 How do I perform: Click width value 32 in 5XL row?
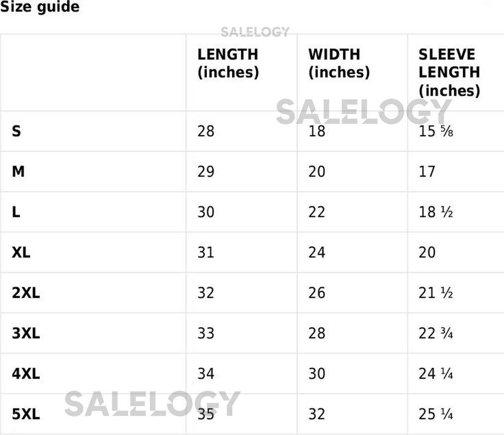click(x=317, y=414)
